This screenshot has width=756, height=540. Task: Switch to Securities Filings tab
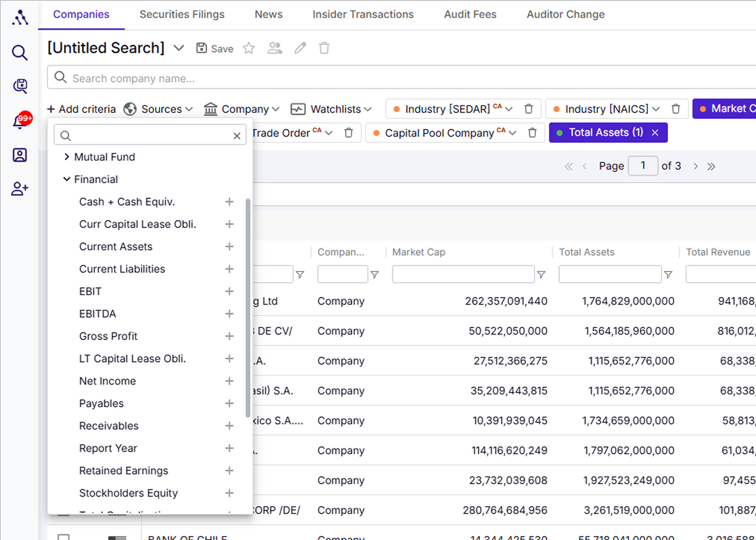(x=182, y=14)
